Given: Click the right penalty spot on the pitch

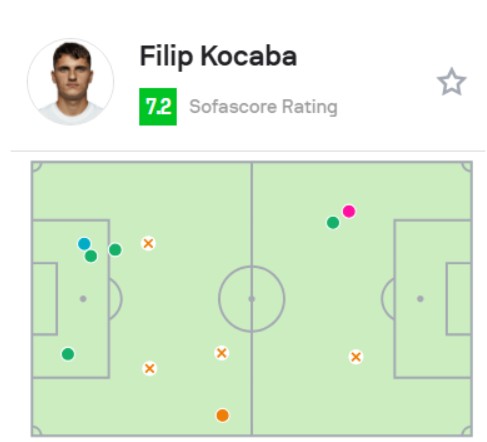Looking at the screenshot, I should [x=420, y=299].
